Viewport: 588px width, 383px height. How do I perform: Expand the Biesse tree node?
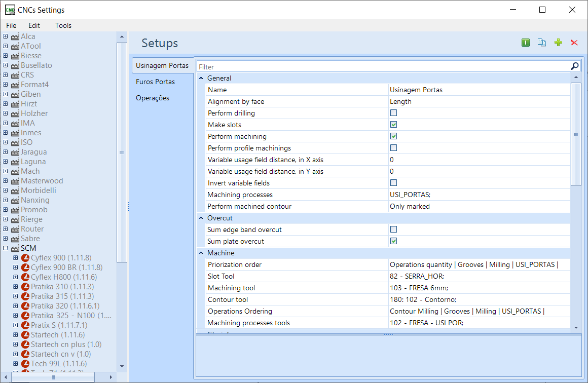tap(5, 55)
